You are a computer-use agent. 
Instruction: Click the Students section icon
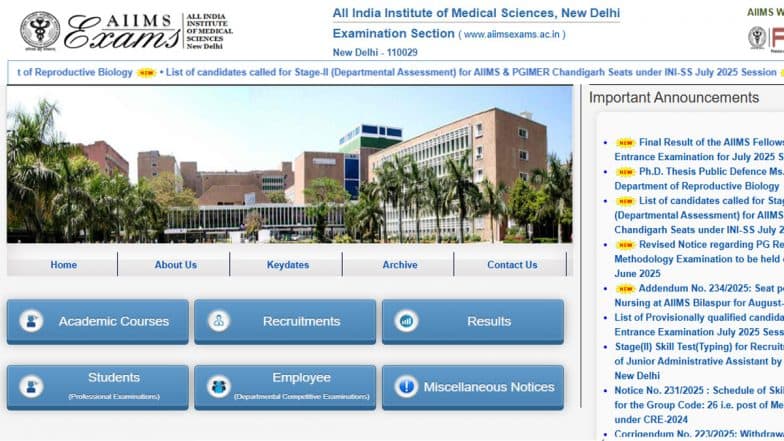pyautogui.click(x=31, y=386)
